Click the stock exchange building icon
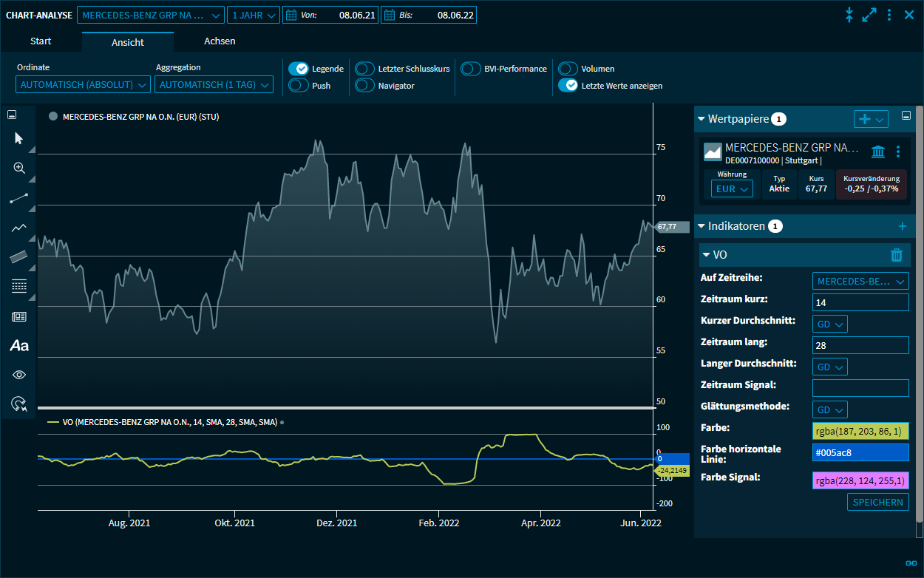This screenshot has height=578, width=924. pos(878,152)
